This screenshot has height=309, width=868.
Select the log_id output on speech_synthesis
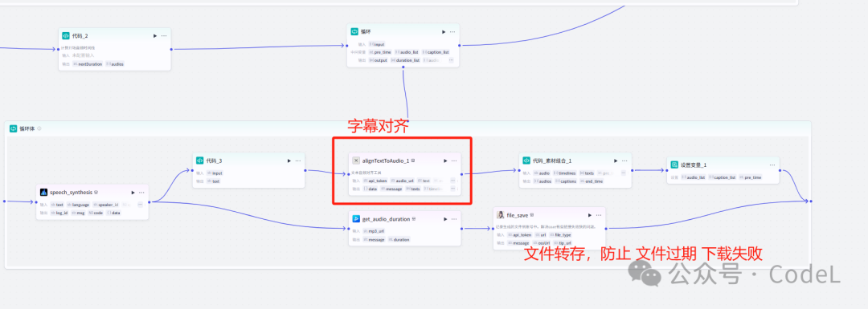59,213
